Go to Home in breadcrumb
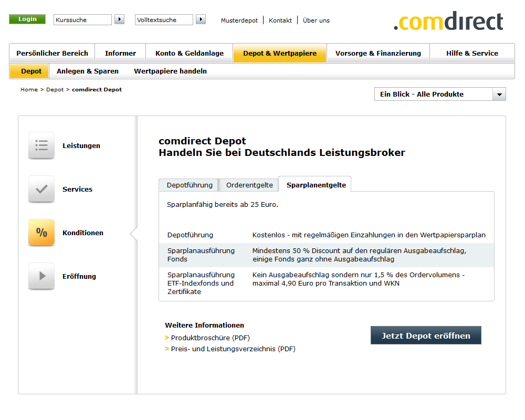Image resolution: width=525 pixels, height=420 pixels. point(29,89)
